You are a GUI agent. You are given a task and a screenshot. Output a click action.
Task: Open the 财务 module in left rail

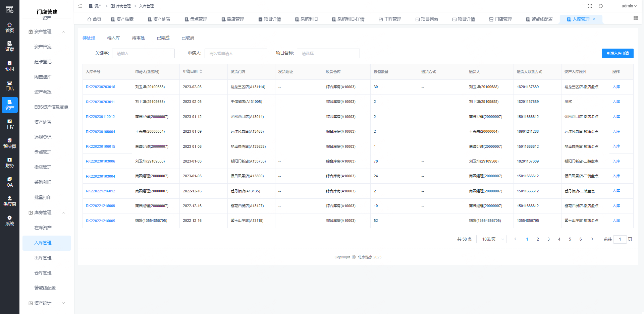(10, 163)
